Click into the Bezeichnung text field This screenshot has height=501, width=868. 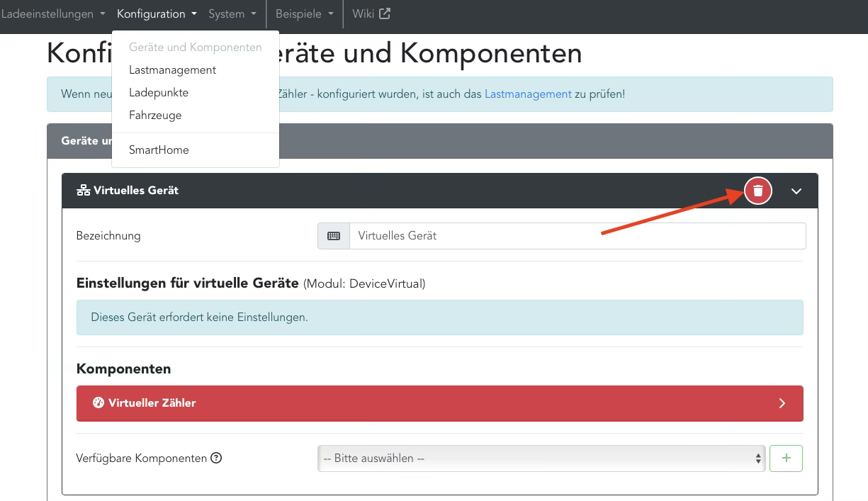pos(577,236)
